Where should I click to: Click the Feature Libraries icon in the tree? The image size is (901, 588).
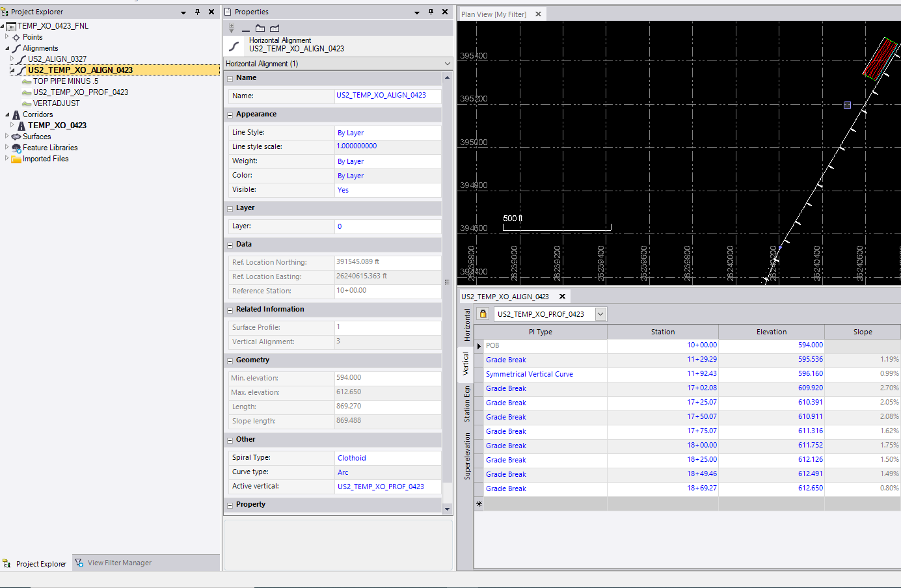tap(16, 148)
